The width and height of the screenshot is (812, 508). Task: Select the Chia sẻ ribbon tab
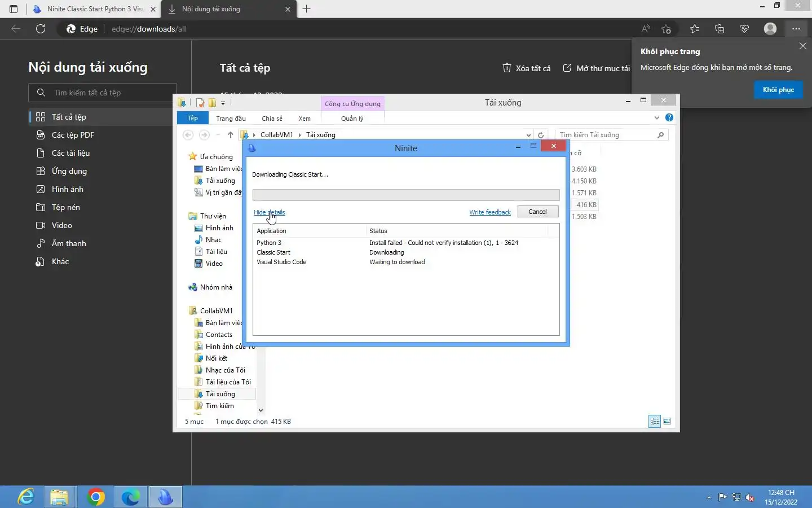coord(272,119)
